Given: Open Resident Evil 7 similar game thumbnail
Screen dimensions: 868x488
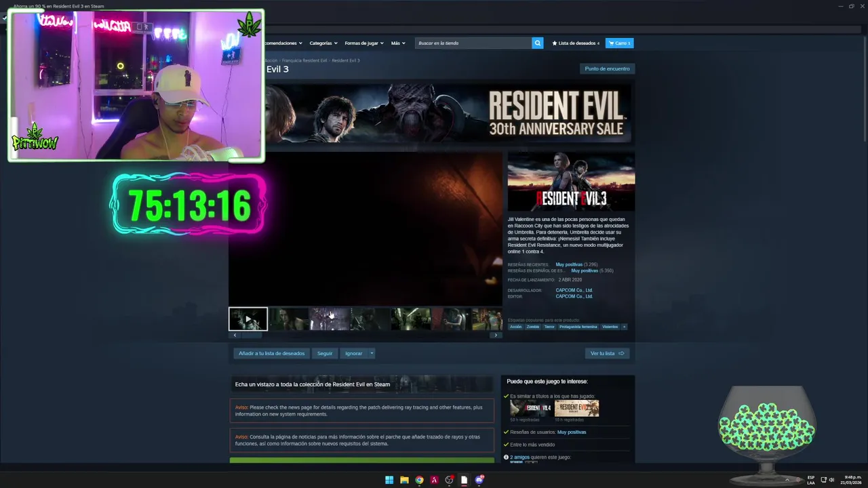Looking at the screenshot, I should (576, 408).
